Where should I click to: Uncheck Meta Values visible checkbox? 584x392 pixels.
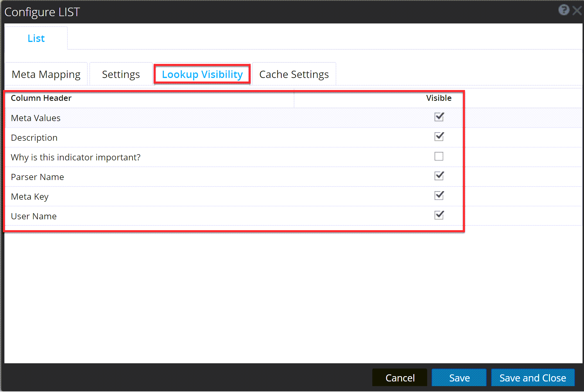(439, 117)
